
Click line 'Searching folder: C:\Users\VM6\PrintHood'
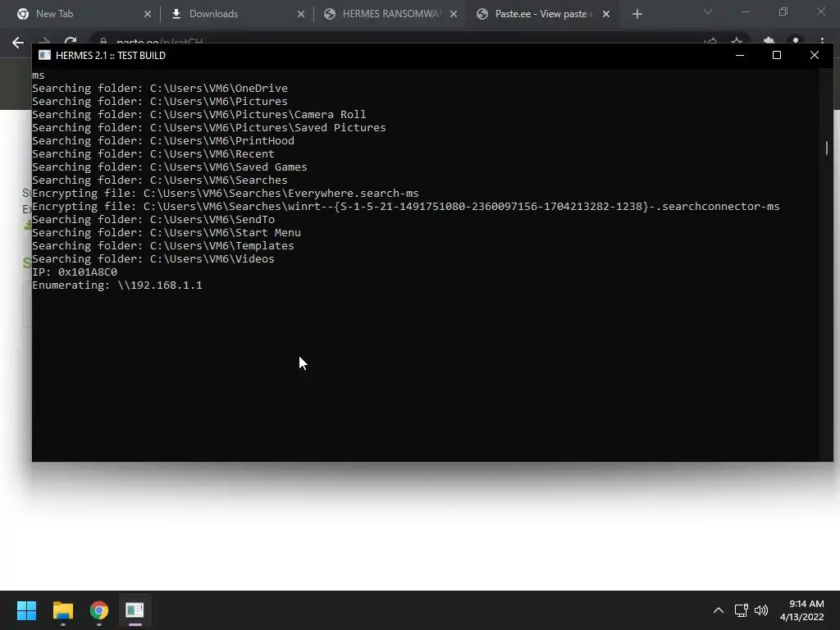(163, 141)
